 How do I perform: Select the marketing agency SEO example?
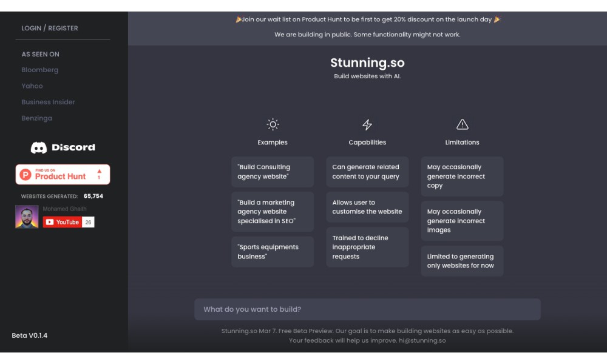click(x=273, y=212)
